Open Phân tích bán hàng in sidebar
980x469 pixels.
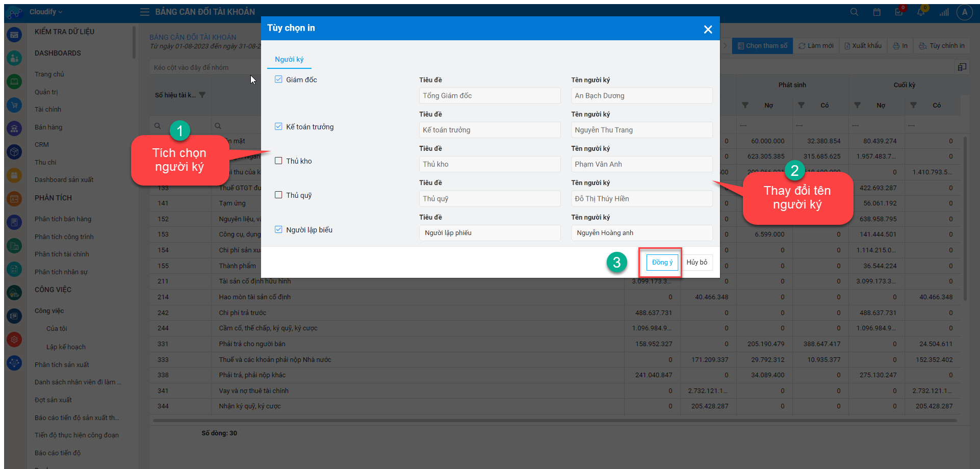(x=63, y=219)
